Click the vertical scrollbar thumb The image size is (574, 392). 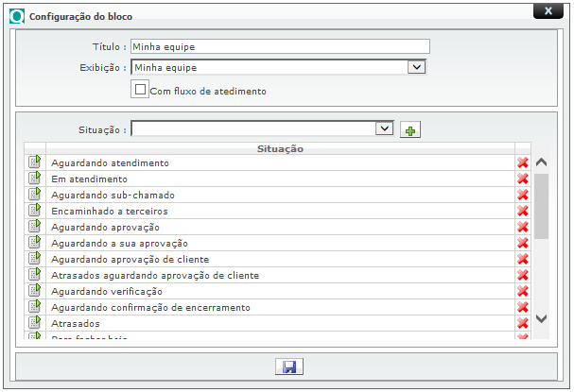(542, 205)
